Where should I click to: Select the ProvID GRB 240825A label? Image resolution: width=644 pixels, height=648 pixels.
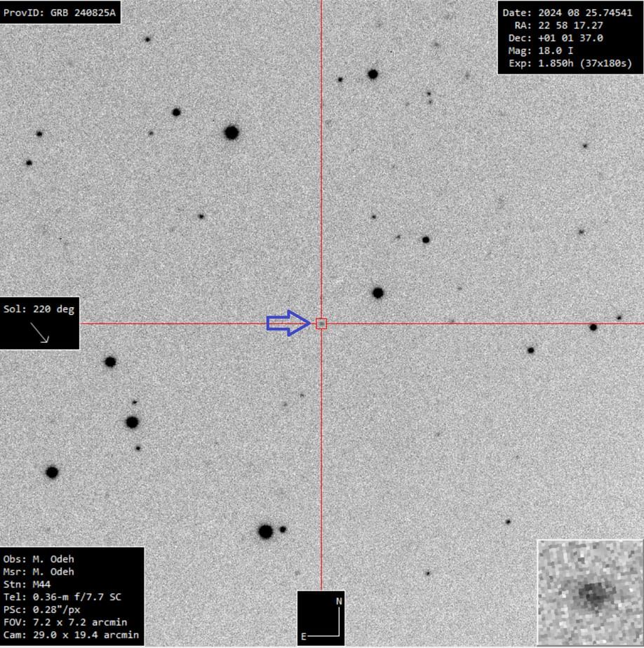(x=60, y=13)
